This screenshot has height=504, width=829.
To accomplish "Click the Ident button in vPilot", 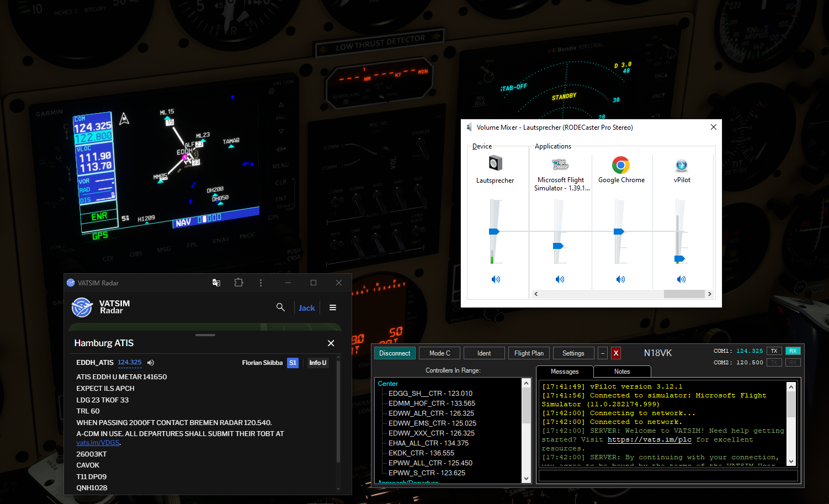I will [484, 353].
